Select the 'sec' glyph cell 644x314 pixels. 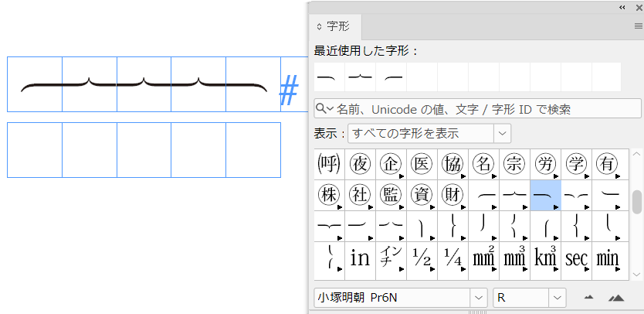tap(577, 258)
